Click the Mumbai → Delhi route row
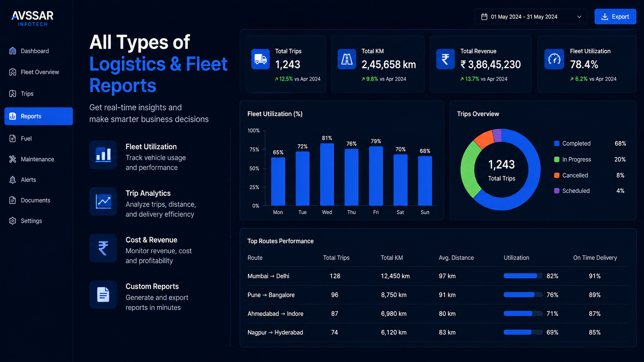This screenshot has height=362, width=644. click(x=438, y=276)
